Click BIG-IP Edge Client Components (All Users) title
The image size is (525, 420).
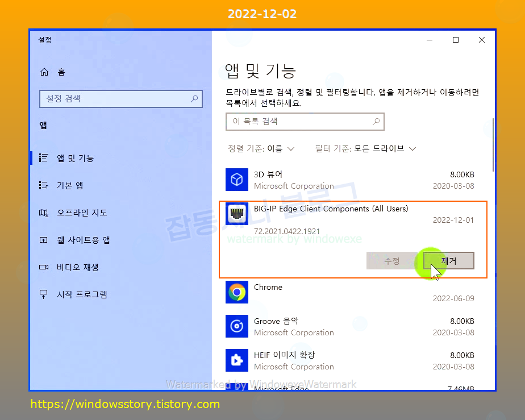click(x=331, y=209)
